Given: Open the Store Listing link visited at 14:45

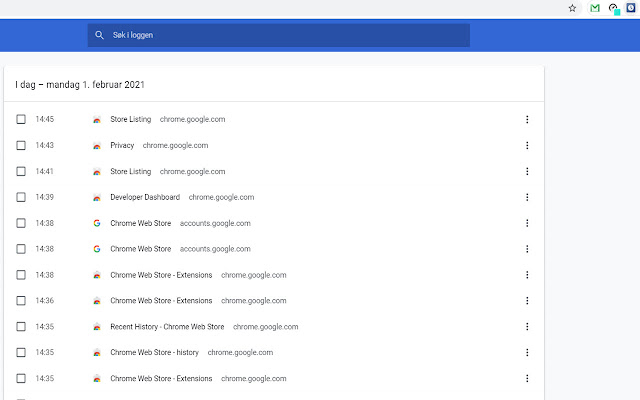Looking at the screenshot, I should tap(131, 119).
